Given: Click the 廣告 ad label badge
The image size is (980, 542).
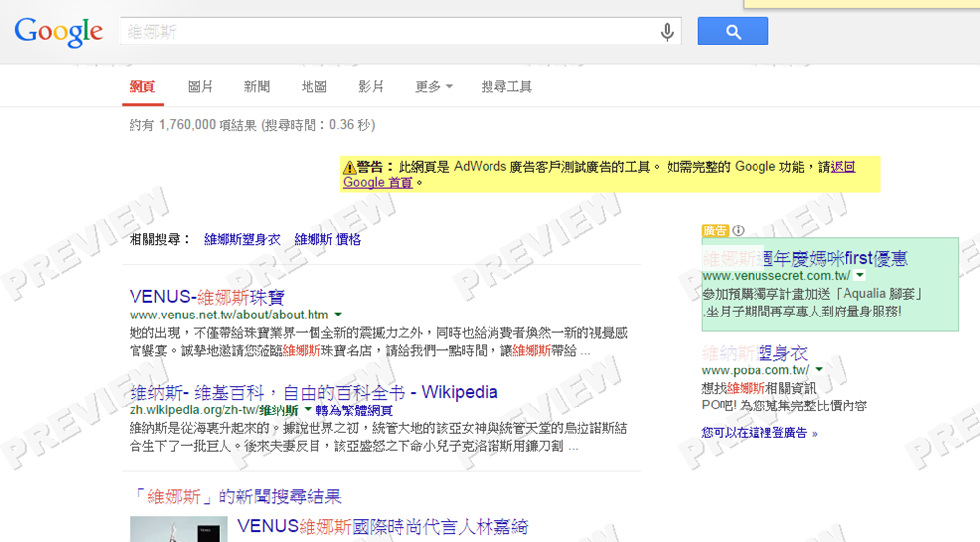Looking at the screenshot, I should 715,230.
